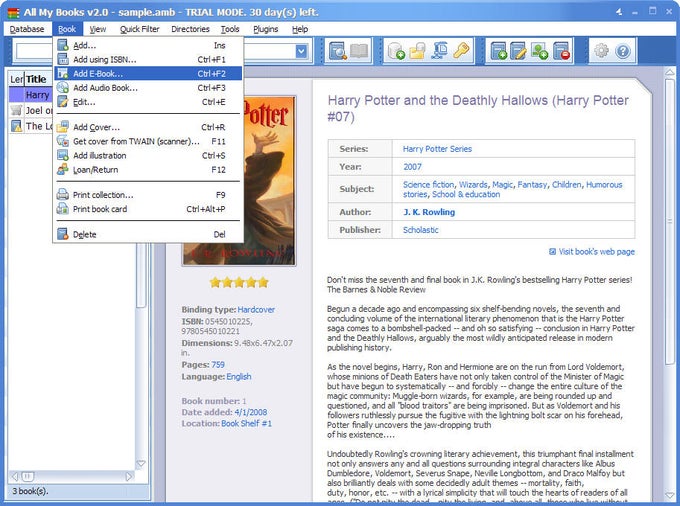This screenshot has height=506, width=680.
Task: Click the details pane scroll-up arrow
Action: coord(670,72)
